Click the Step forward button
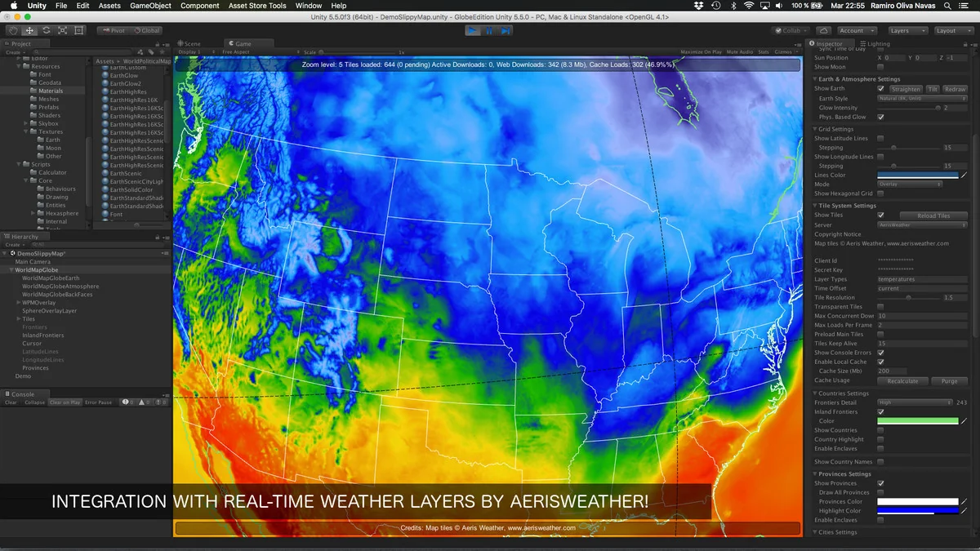Viewport: 980px width, 551px height. (506, 30)
